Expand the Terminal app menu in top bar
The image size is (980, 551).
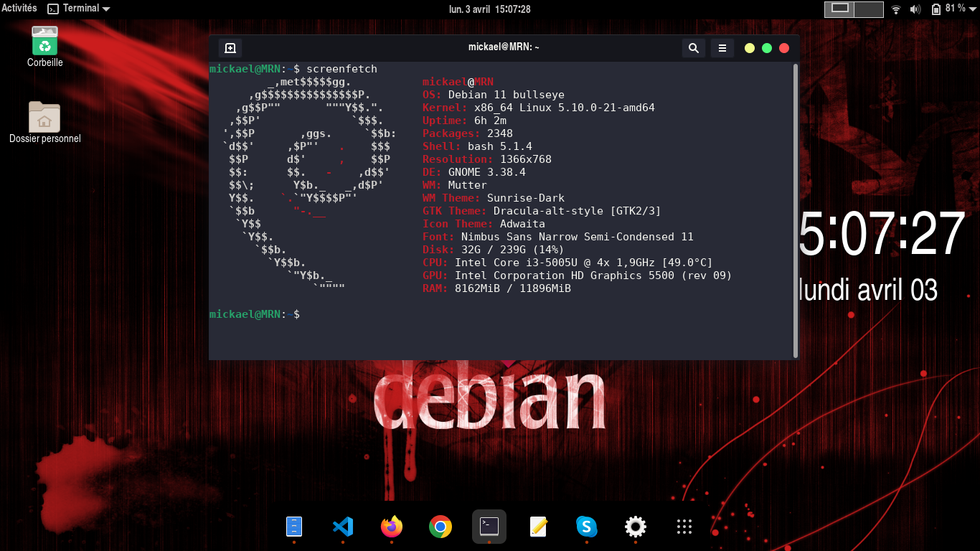pos(79,9)
